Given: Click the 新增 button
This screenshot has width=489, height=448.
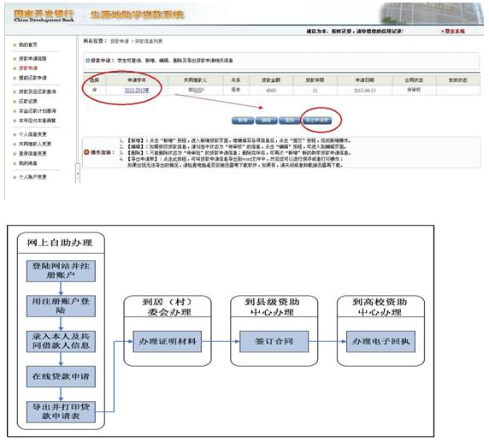Looking at the screenshot, I should [243, 121].
